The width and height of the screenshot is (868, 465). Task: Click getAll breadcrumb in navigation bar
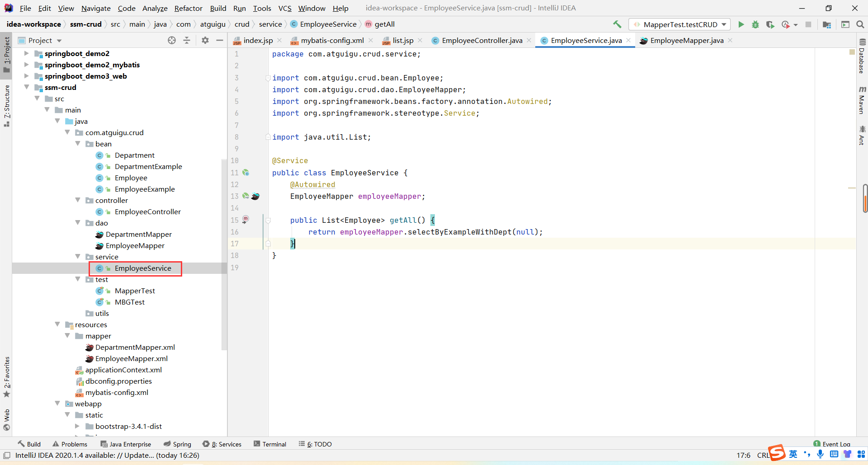[380, 24]
